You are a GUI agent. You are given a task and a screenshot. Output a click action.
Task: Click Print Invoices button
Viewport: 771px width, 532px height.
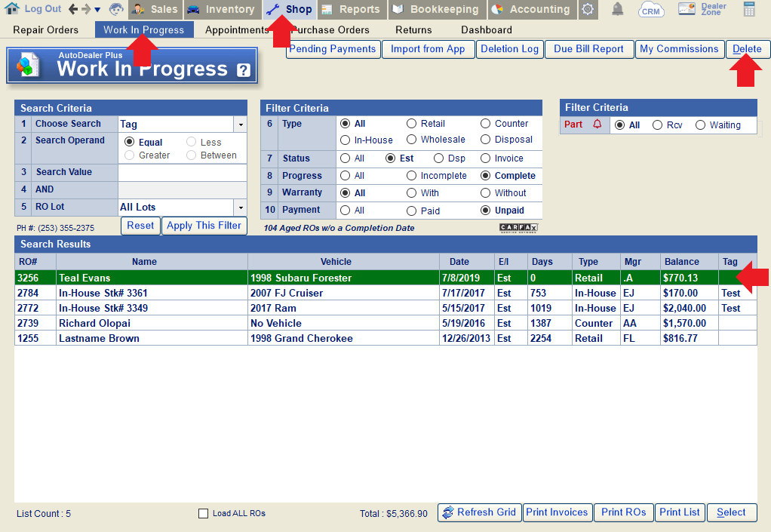(x=557, y=512)
